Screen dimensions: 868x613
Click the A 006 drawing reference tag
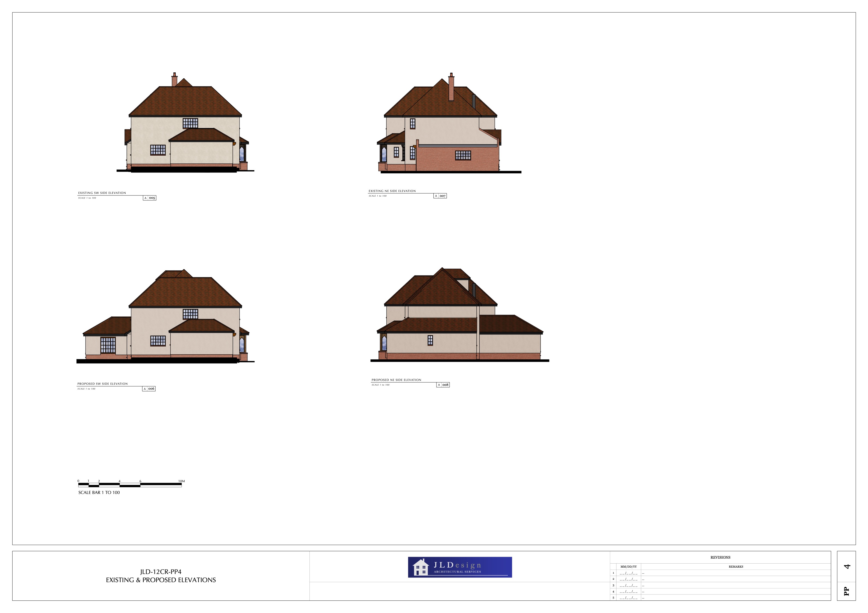point(149,389)
